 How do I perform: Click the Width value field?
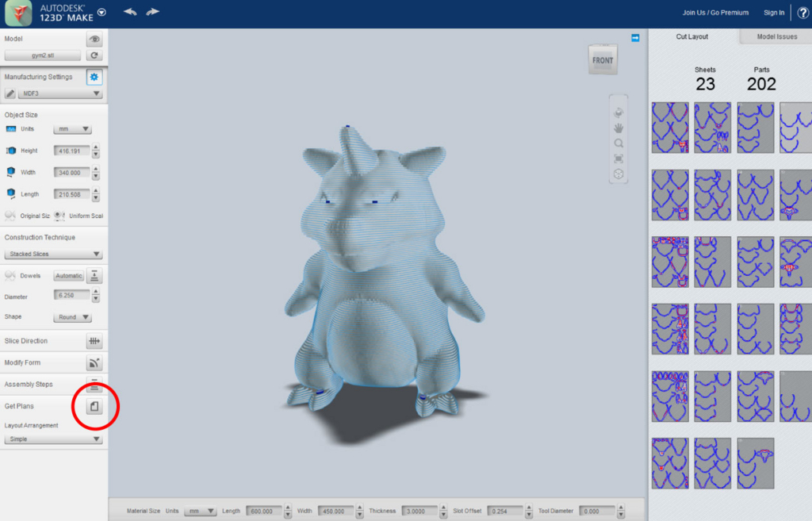pyautogui.click(x=72, y=172)
